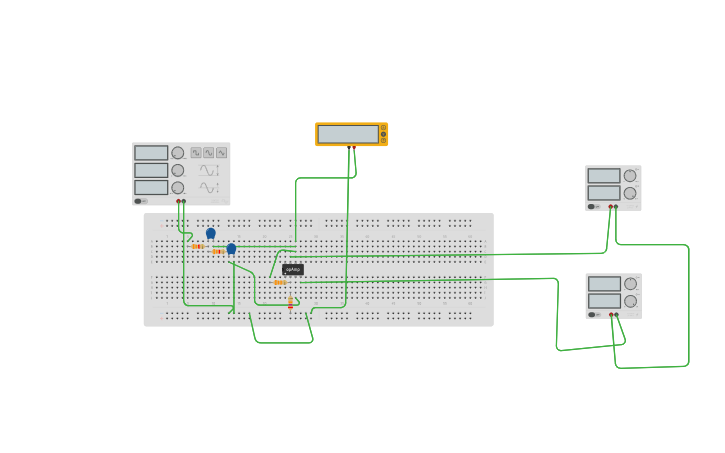Select the upper-left blue capacitor on breadboard
The width and height of the screenshot is (725, 453).
tap(210, 233)
